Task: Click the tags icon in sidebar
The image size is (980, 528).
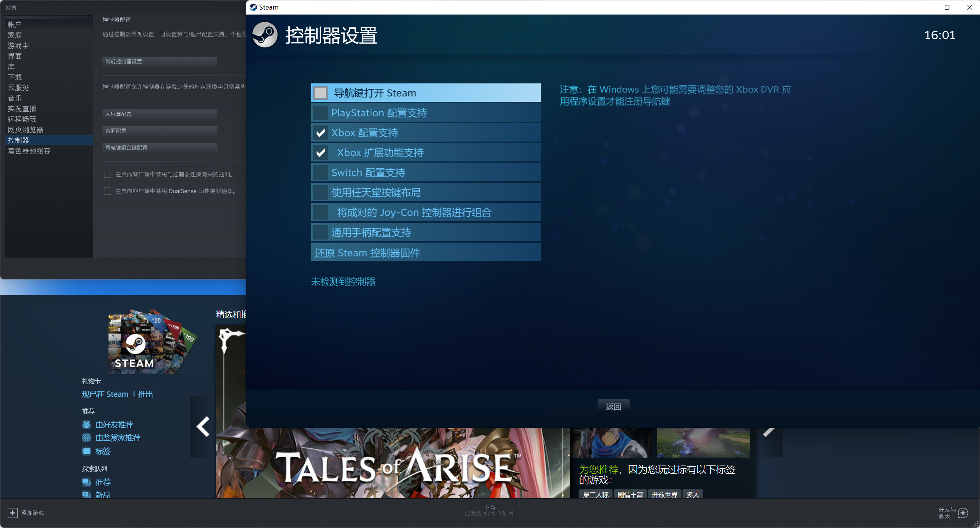Action: (87, 451)
